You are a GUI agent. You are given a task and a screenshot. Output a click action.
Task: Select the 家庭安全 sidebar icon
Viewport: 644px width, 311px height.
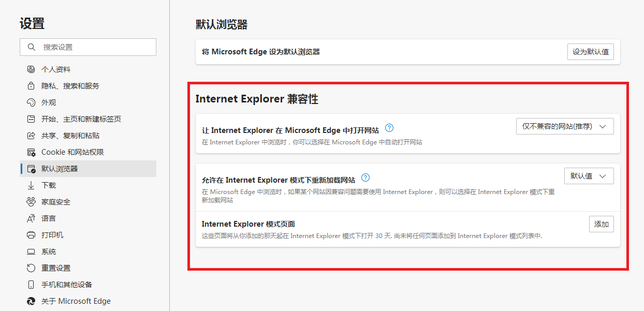[31, 201]
